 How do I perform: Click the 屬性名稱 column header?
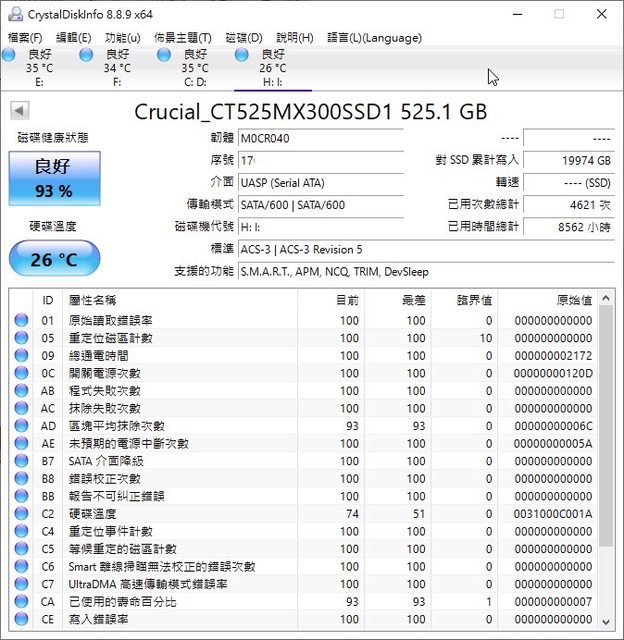click(x=92, y=300)
